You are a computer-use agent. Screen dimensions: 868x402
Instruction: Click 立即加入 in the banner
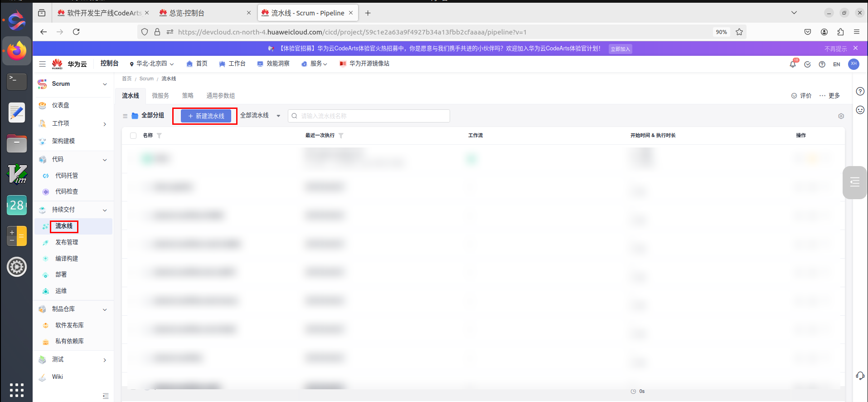[x=620, y=49]
